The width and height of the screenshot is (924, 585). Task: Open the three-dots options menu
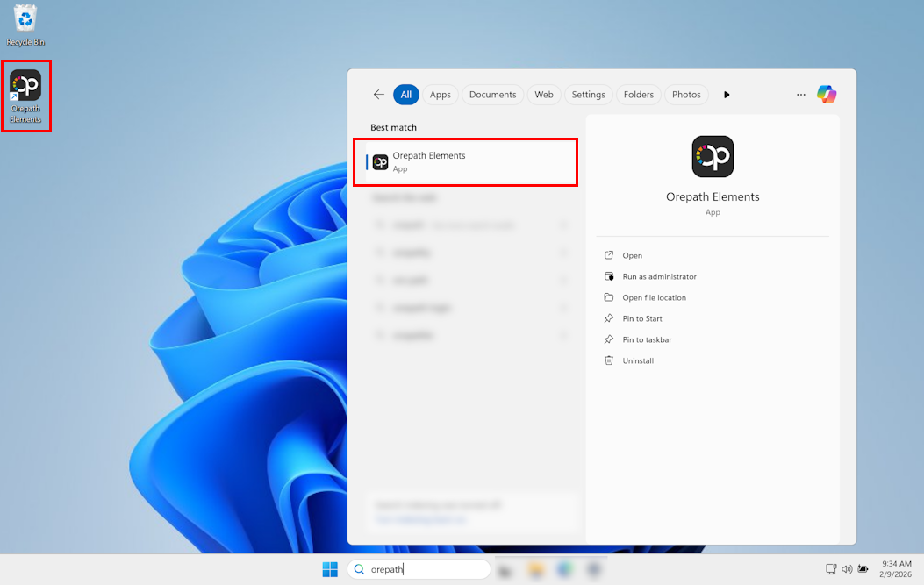pyautogui.click(x=800, y=95)
